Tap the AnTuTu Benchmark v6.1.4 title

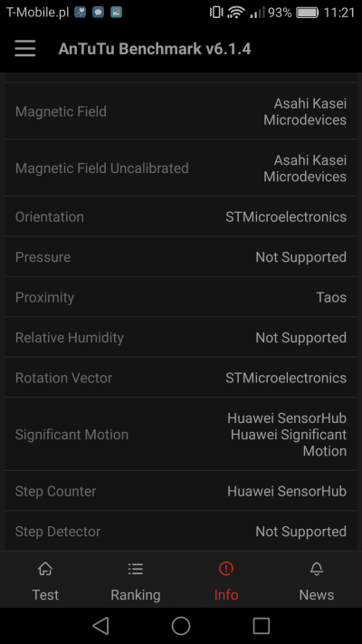pos(155,49)
